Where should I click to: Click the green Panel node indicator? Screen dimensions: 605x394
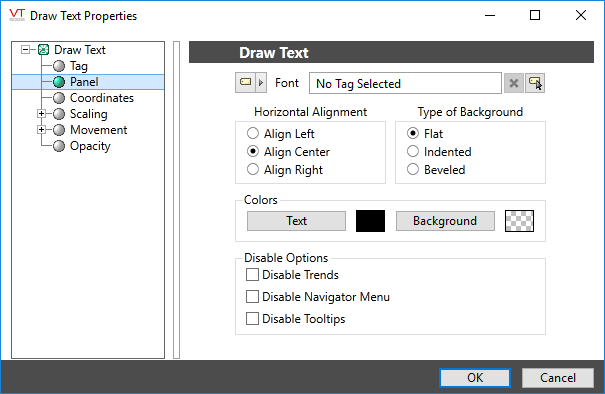click(59, 82)
